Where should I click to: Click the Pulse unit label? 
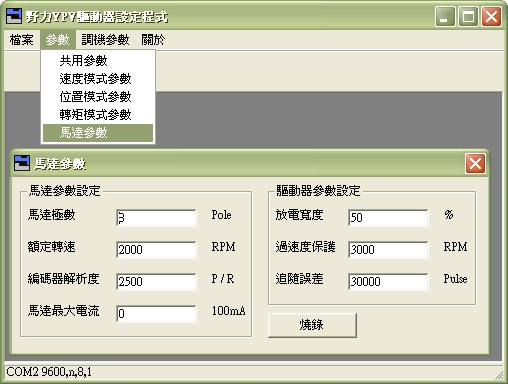click(x=455, y=279)
